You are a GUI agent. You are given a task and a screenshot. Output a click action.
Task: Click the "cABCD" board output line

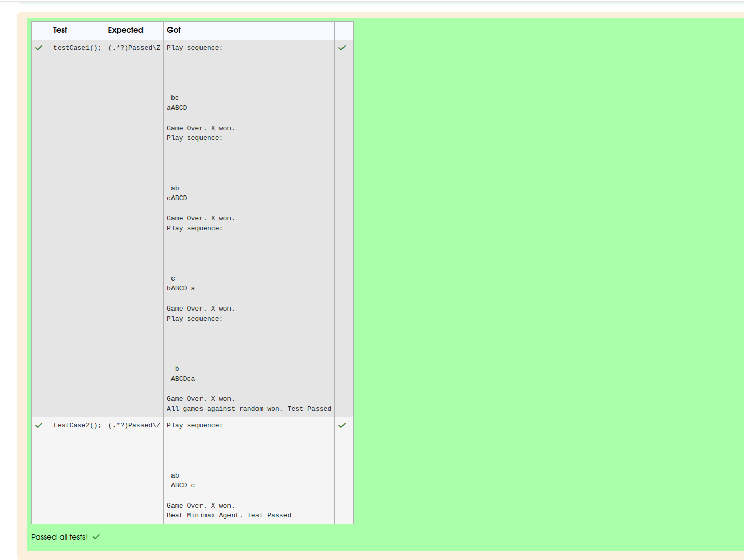[177, 198]
